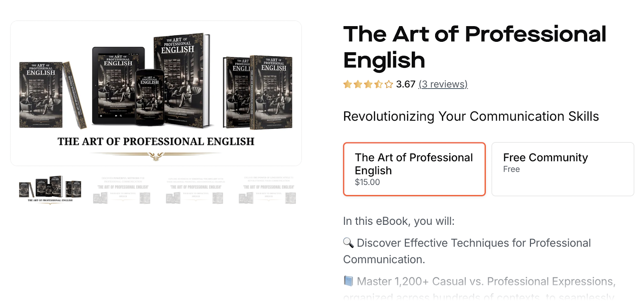The width and height of the screenshot is (644, 302).
Task: Click the empty fifth rating star
Action: pyautogui.click(x=388, y=84)
